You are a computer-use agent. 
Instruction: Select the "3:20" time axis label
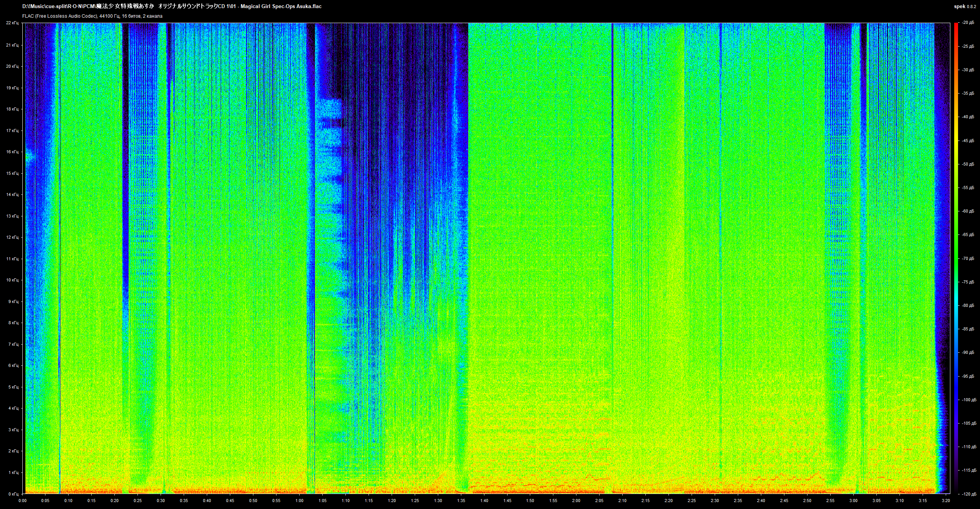[x=946, y=501]
